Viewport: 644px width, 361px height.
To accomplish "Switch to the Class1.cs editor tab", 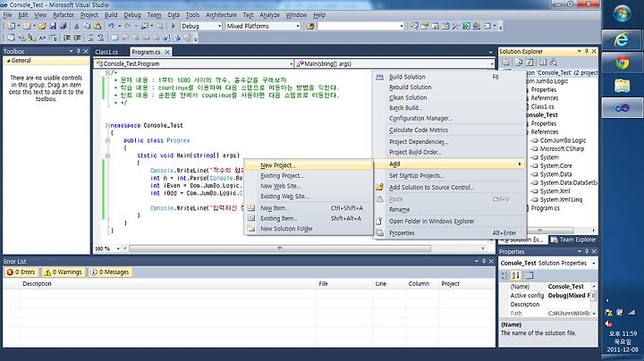I will 106,52.
